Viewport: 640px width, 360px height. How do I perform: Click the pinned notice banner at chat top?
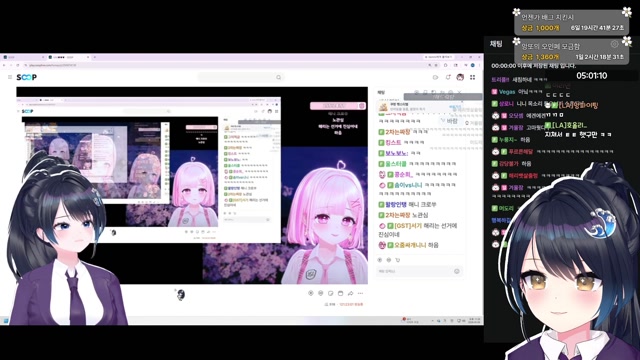(x=419, y=107)
